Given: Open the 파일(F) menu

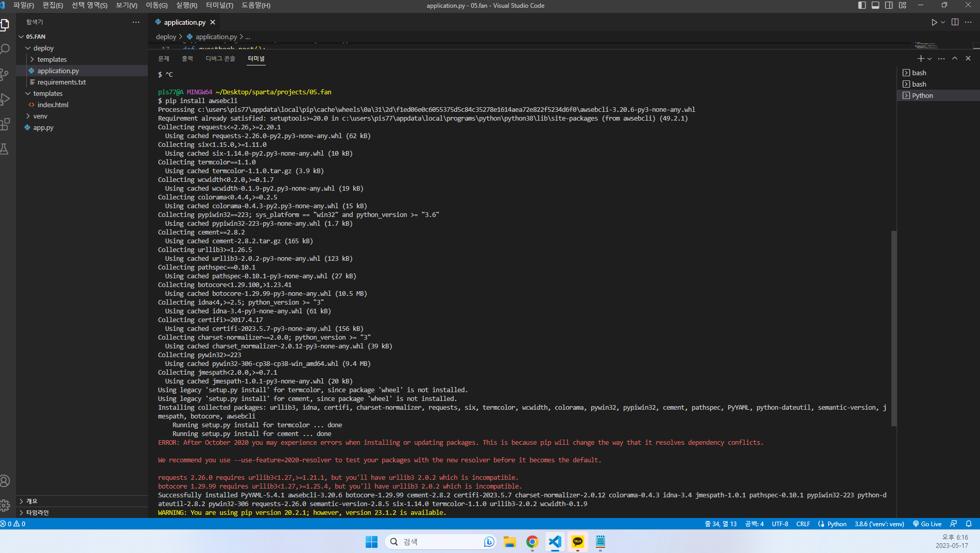Looking at the screenshot, I should click(x=24, y=5).
